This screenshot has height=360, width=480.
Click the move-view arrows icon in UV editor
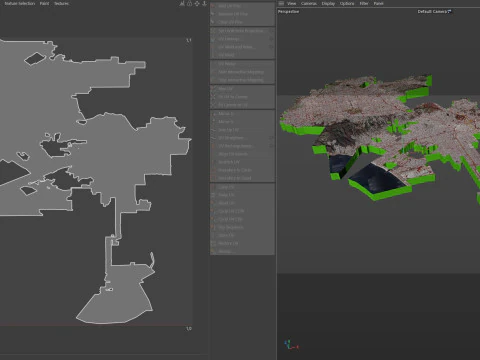(x=197, y=3)
